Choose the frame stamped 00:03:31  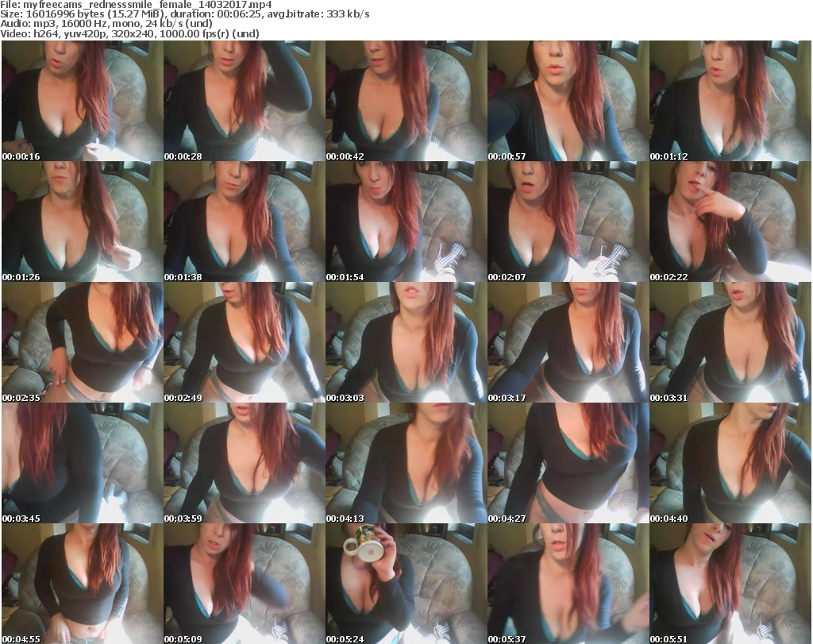(730, 343)
